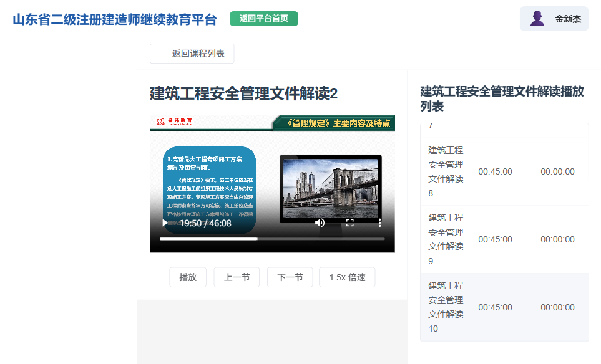
Task: Select 建筑工程安全管理文件解读 10 in playlist
Action: [x=504, y=307]
